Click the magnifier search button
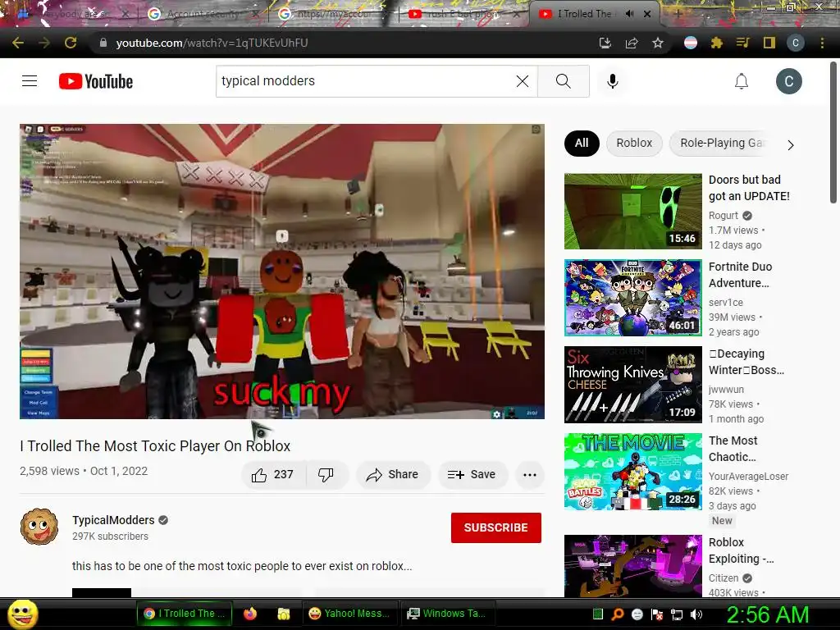 pos(563,81)
